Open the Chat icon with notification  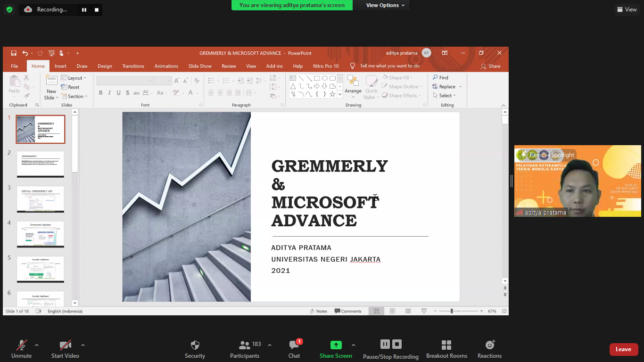click(x=294, y=345)
